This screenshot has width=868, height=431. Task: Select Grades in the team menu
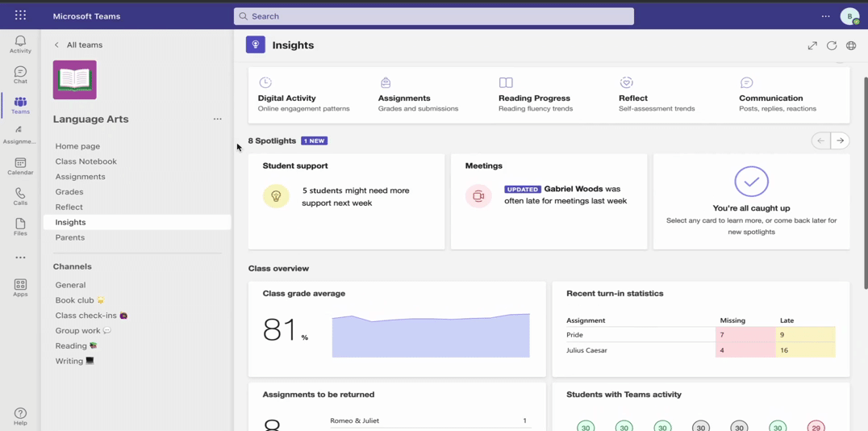point(69,192)
